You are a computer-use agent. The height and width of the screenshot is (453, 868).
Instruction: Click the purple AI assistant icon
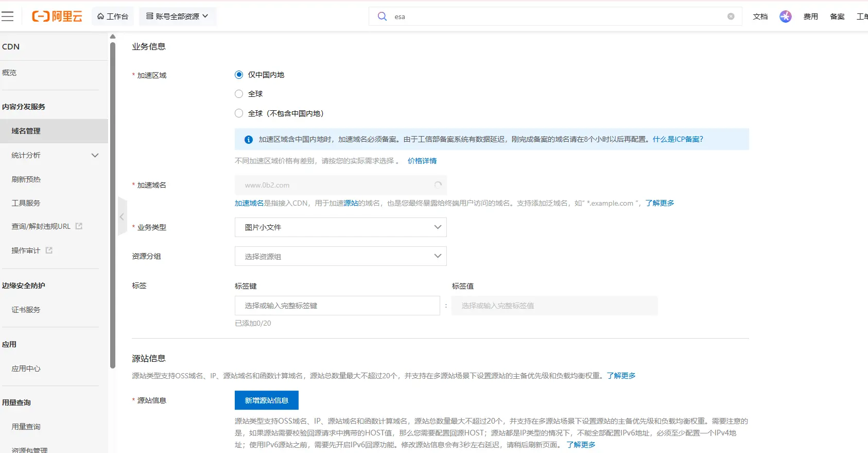[x=785, y=16]
